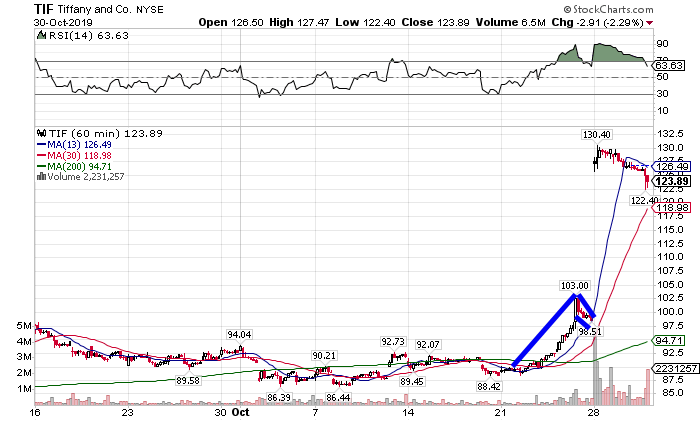700x421 pixels.
Task: Click the volume bars icon in legend
Action: [42, 176]
